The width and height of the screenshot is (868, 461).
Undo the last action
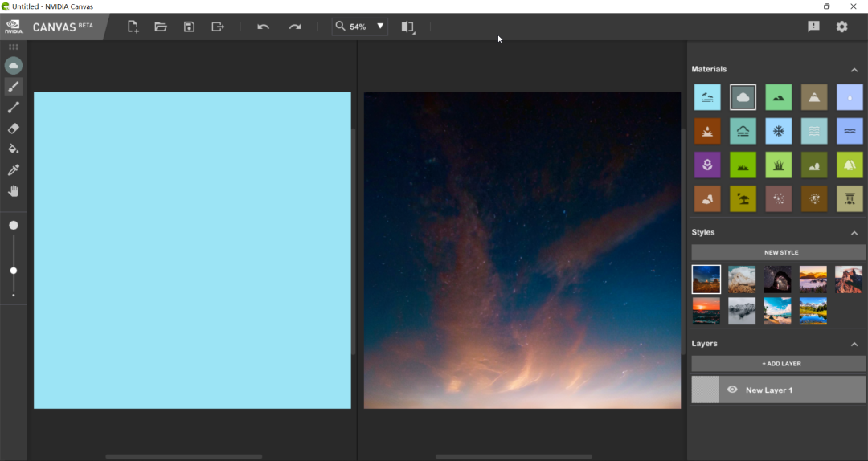263,27
